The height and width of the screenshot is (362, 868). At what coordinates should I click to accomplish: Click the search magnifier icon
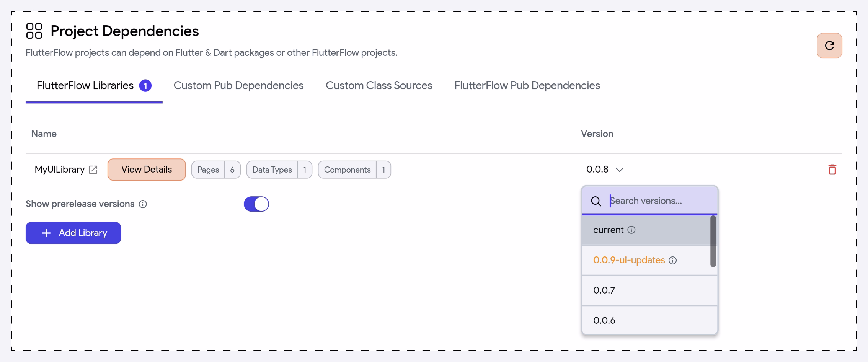pos(596,201)
